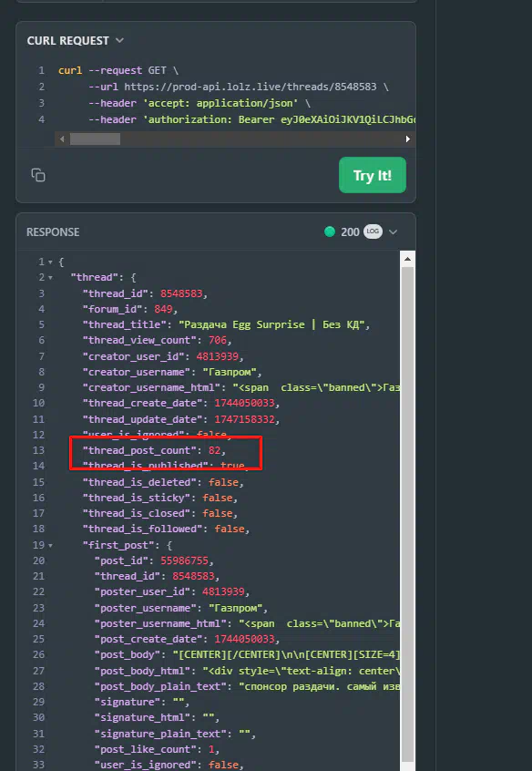
Task: Click the authorization Bearer header line
Action: (252, 119)
